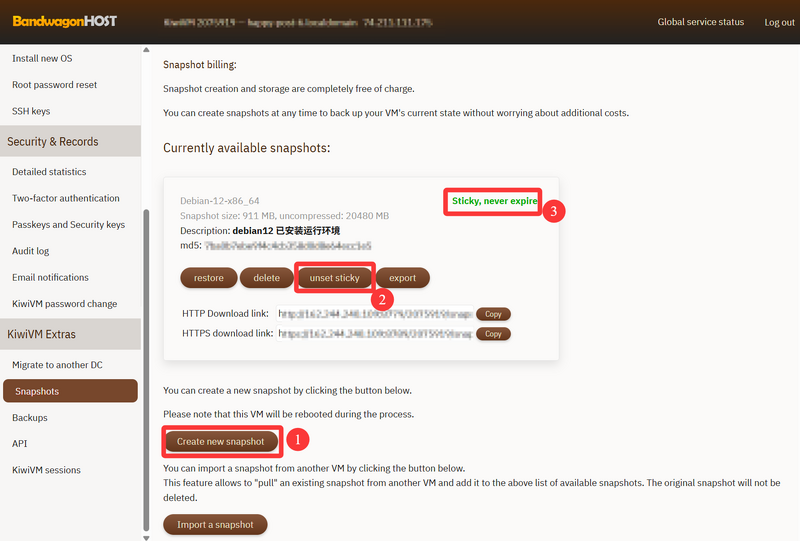Screen dimensions: 800x541
Task: Open Install new OS page
Action: click(x=44, y=58)
